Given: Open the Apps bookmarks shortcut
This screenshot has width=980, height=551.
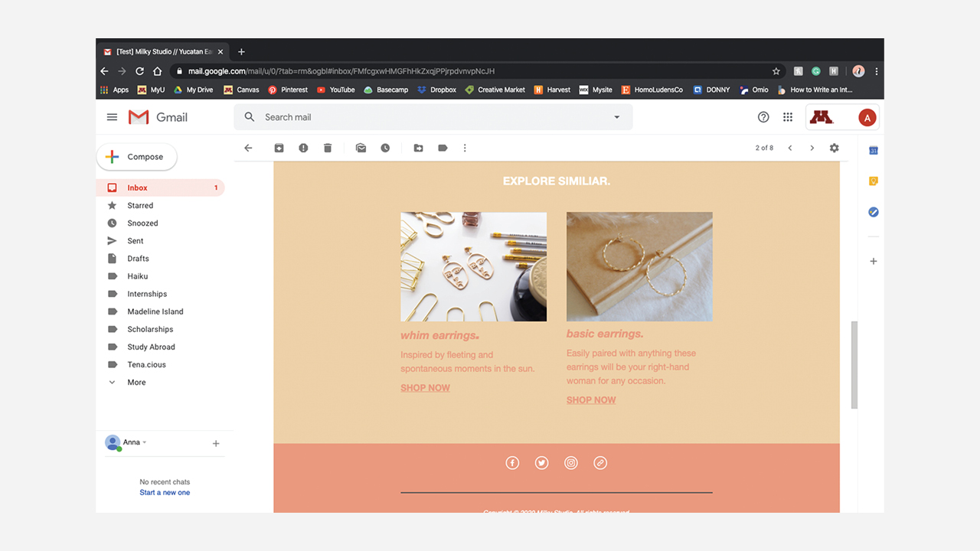Looking at the screenshot, I should click(x=114, y=90).
